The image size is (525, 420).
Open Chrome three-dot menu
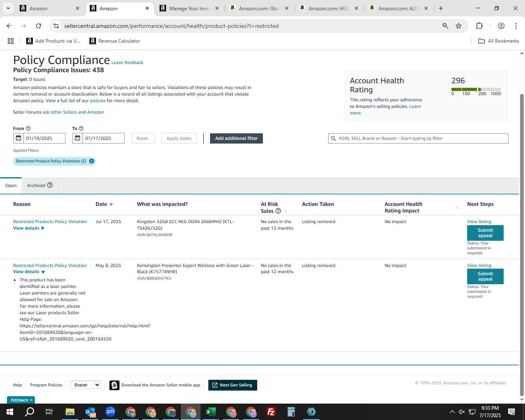[x=516, y=26]
